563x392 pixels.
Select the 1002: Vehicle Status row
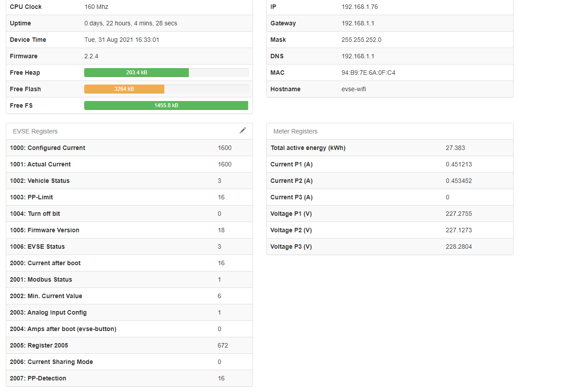129,181
